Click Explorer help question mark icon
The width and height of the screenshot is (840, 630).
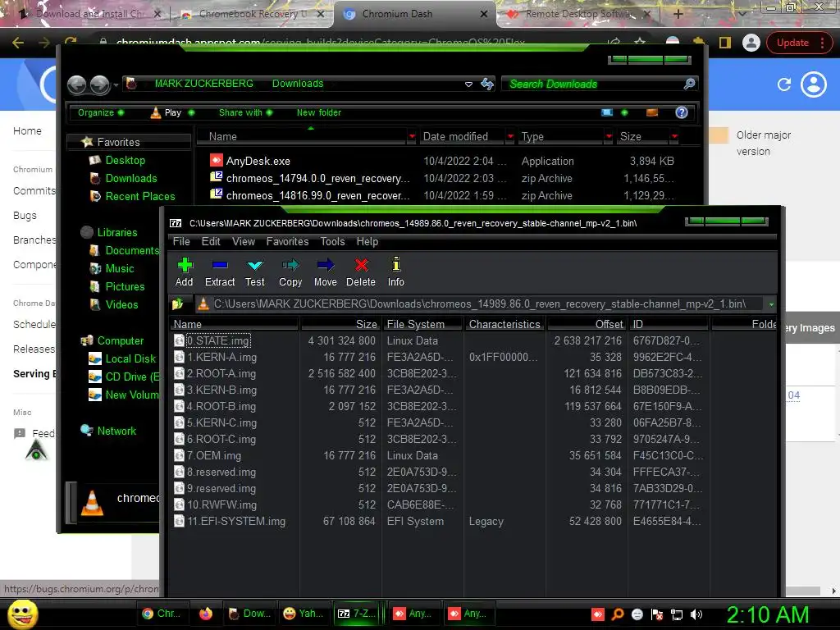682,112
